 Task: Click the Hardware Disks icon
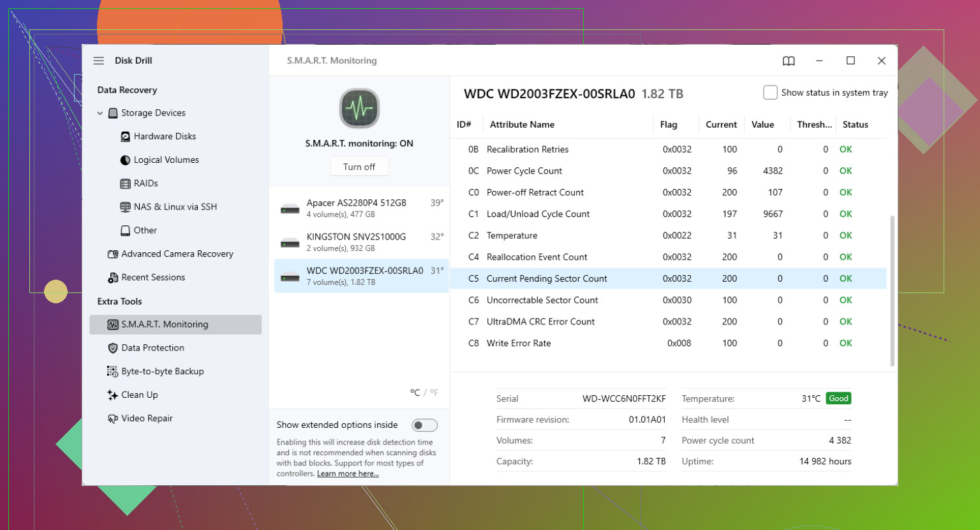click(x=126, y=137)
